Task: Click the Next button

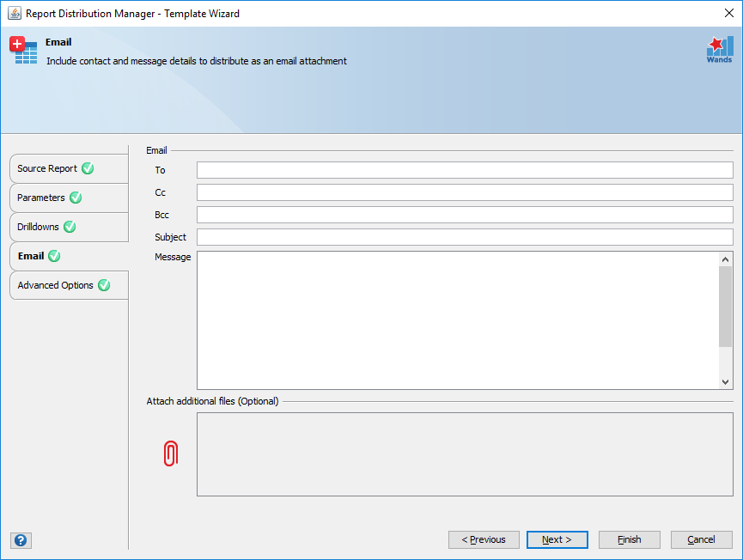Action: pos(557,539)
